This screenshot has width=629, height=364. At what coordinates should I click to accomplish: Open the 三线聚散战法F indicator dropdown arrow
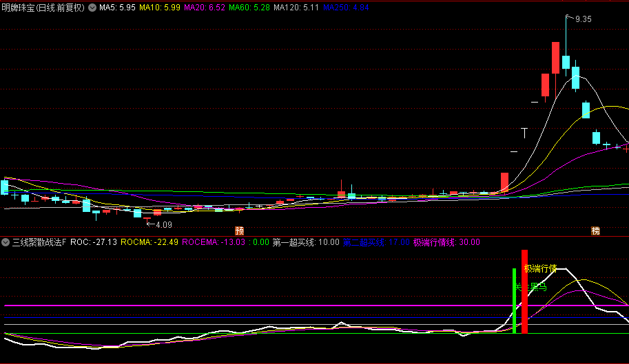point(6,242)
